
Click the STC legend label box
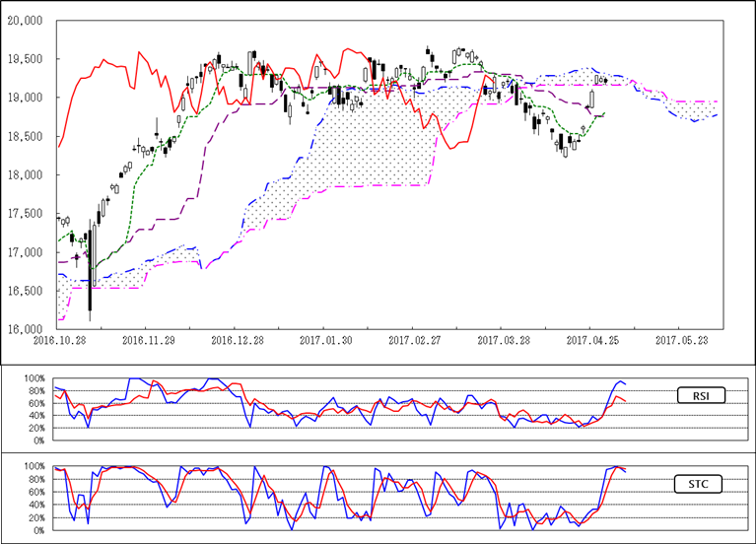click(702, 484)
